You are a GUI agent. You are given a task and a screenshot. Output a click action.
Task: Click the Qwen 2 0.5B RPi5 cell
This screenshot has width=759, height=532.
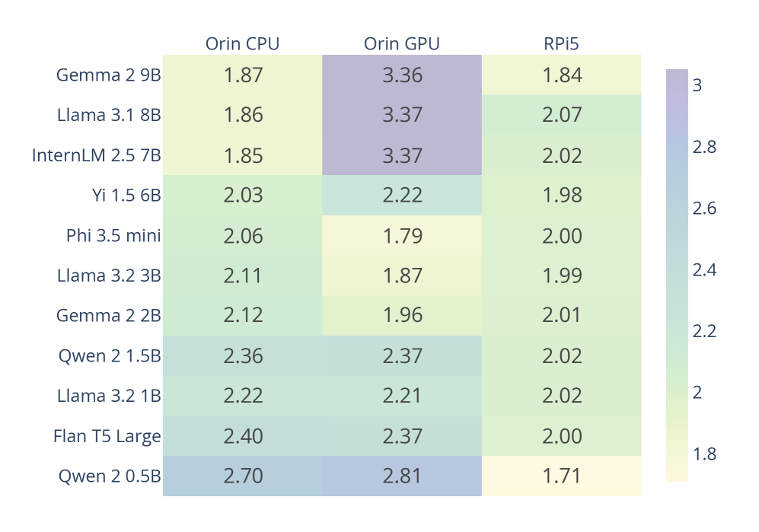click(x=562, y=476)
